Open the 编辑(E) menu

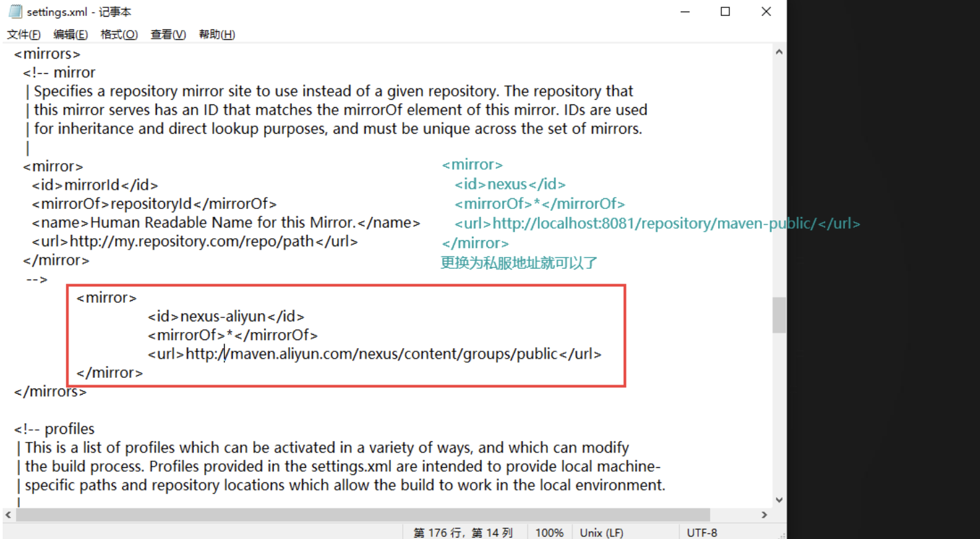(x=70, y=35)
